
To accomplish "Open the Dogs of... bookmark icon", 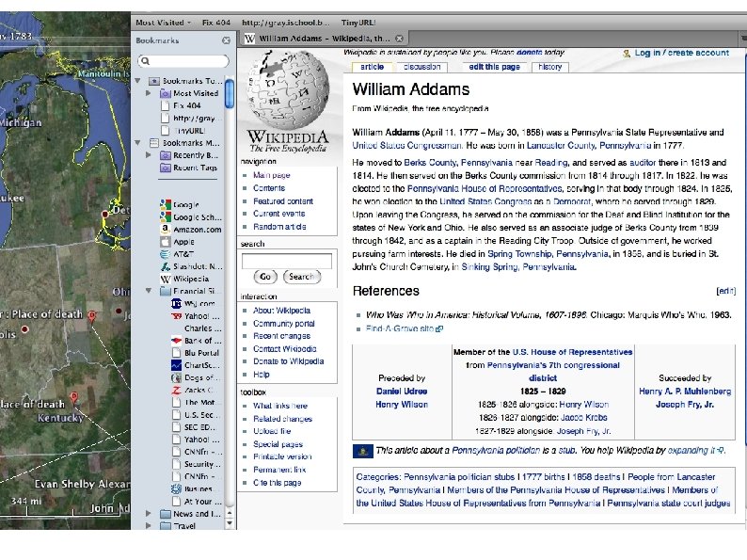I will 176,378.
